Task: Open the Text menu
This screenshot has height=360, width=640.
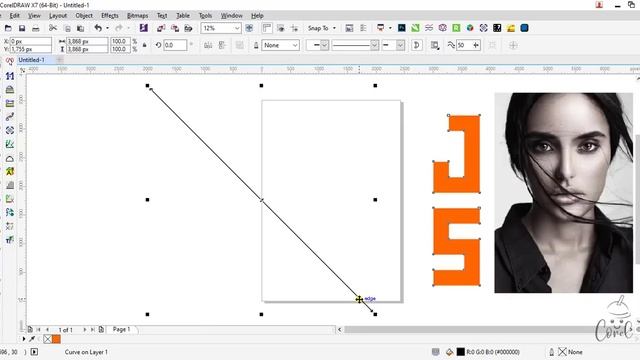Action: 162,16
